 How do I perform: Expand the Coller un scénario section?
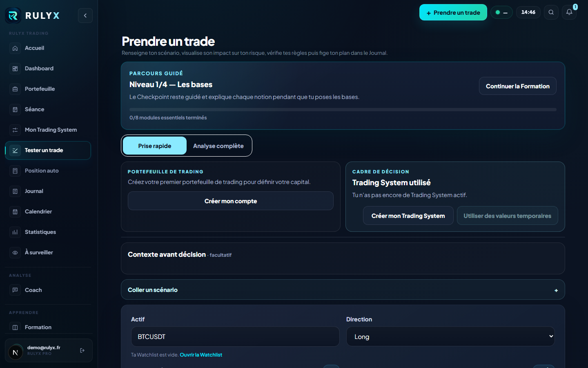point(343,290)
